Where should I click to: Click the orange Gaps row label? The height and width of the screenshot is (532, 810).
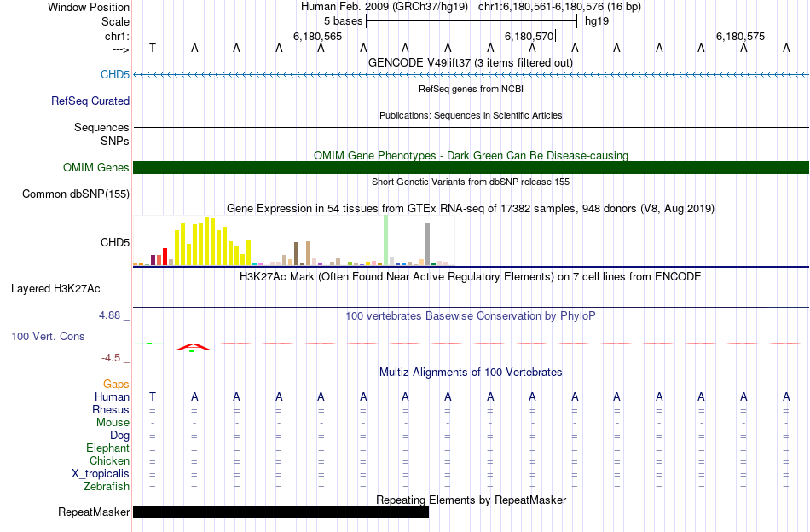tap(116, 384)
